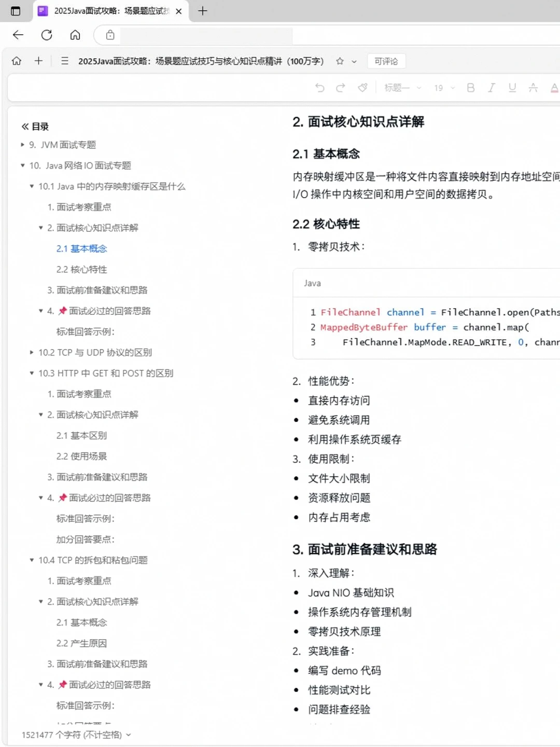
Task: Select the format painter tool
Action: point(362,88)
